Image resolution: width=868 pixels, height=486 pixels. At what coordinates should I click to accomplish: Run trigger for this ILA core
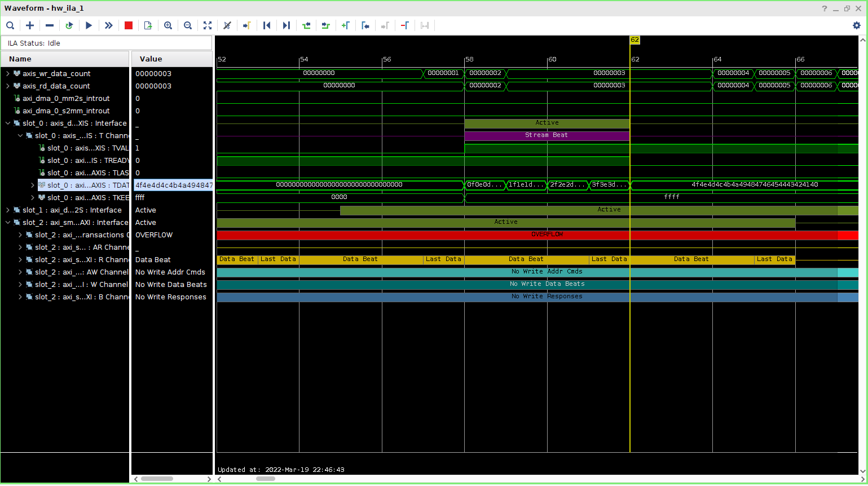pyautogui.click(x=89, y=25)
